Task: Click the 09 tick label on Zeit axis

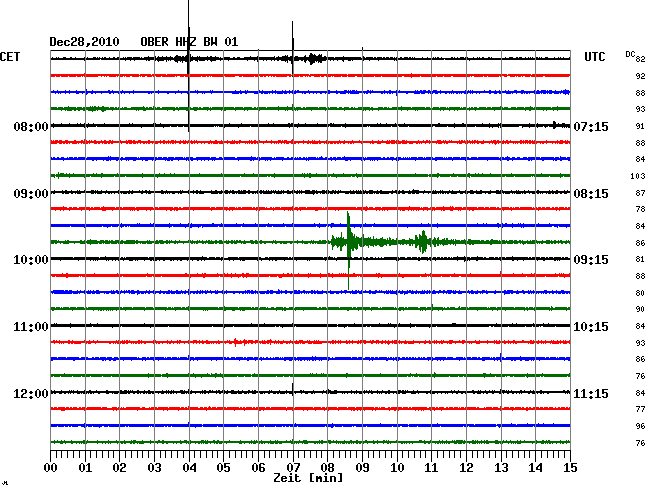Action: point(362,467)
